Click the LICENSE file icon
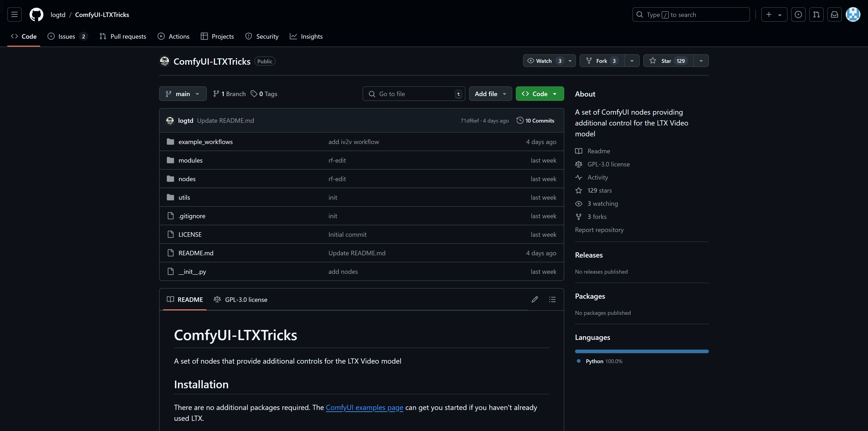Viewport: 868px width, 431px height. pos(170,234)
